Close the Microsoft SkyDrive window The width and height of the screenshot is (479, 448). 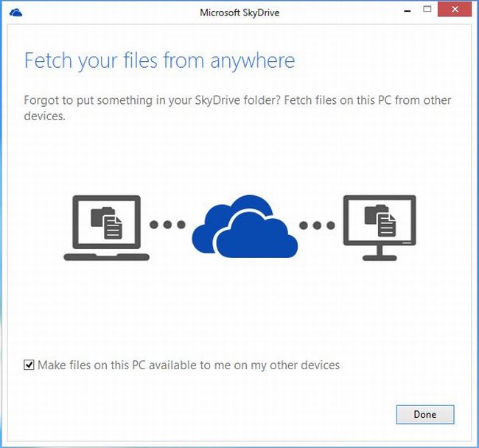click(455, 9)
